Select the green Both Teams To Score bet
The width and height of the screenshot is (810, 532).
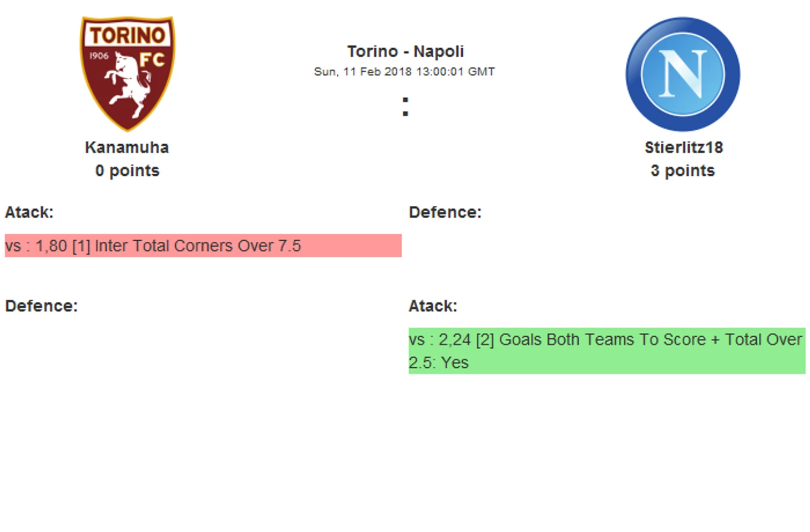coord(607,351)
